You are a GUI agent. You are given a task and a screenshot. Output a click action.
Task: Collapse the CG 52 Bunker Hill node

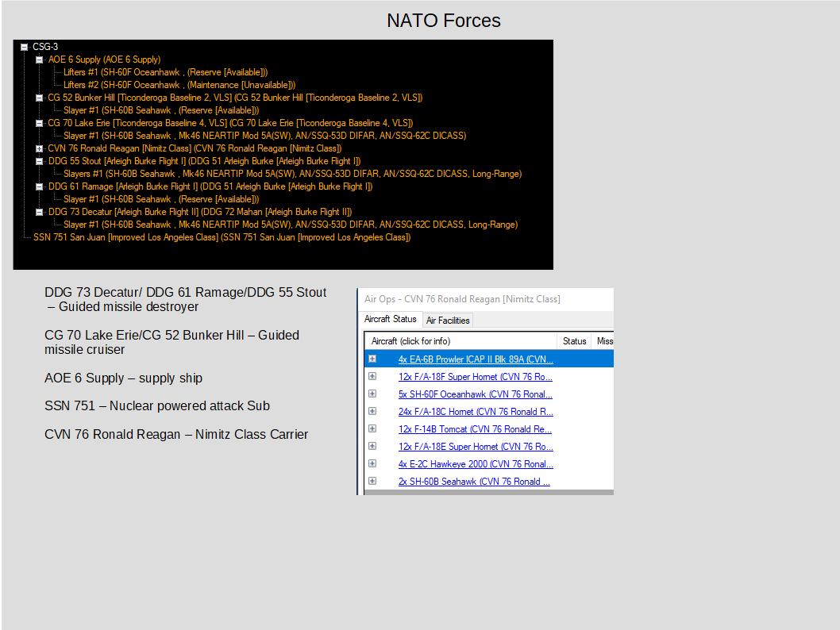tap(39, 98)
